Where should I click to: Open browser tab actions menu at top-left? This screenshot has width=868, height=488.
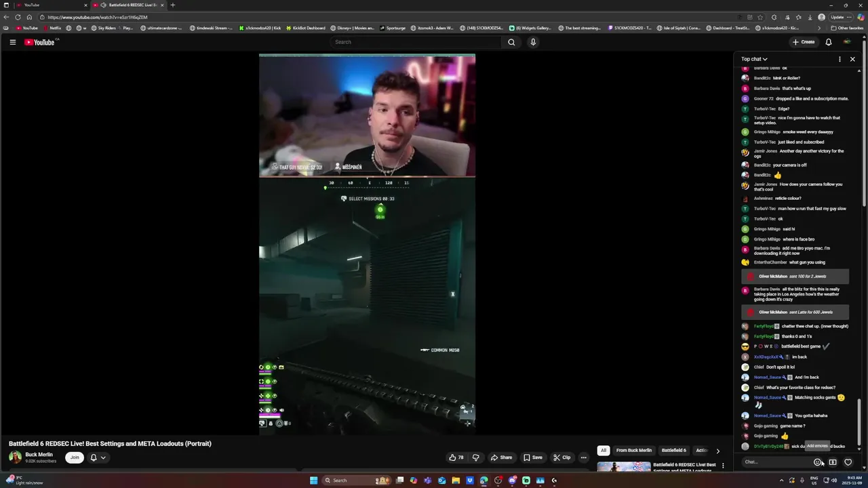(x=6, y=5)
